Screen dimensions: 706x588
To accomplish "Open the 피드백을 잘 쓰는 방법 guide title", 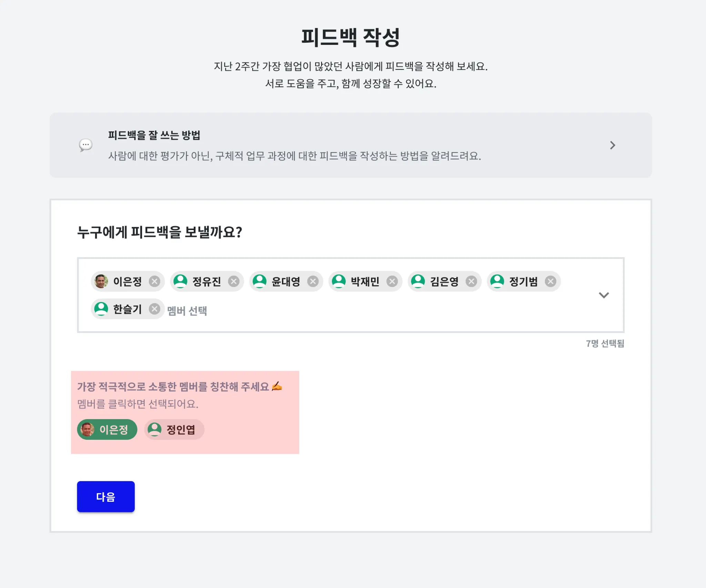I will [154, 135].
